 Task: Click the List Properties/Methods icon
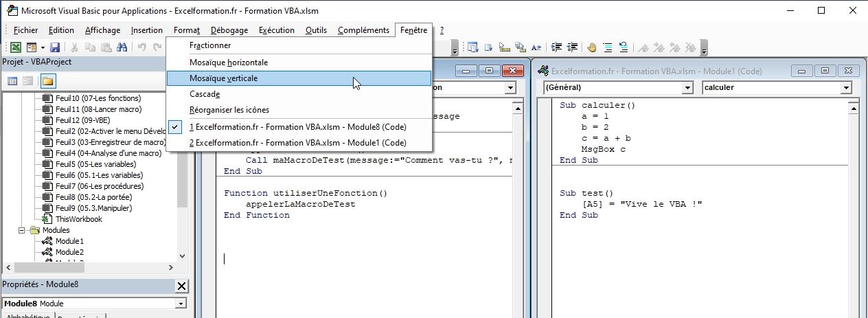[x=472, y=47]
